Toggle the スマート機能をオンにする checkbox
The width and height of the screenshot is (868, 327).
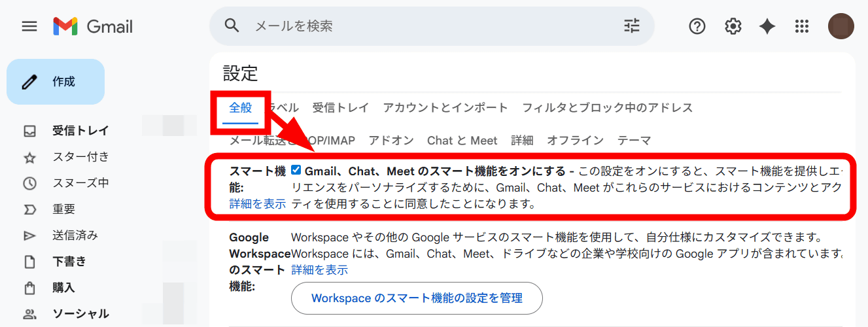[296, 171]
